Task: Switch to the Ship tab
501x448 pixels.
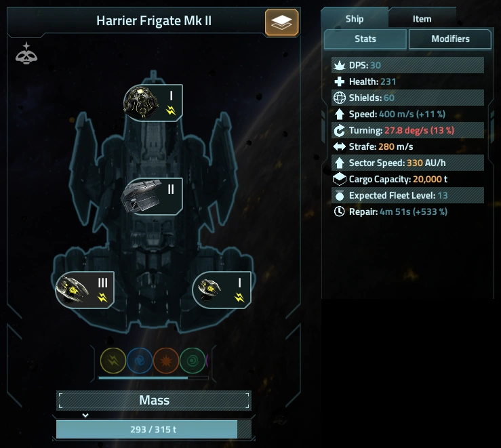Action: [355, 19]
